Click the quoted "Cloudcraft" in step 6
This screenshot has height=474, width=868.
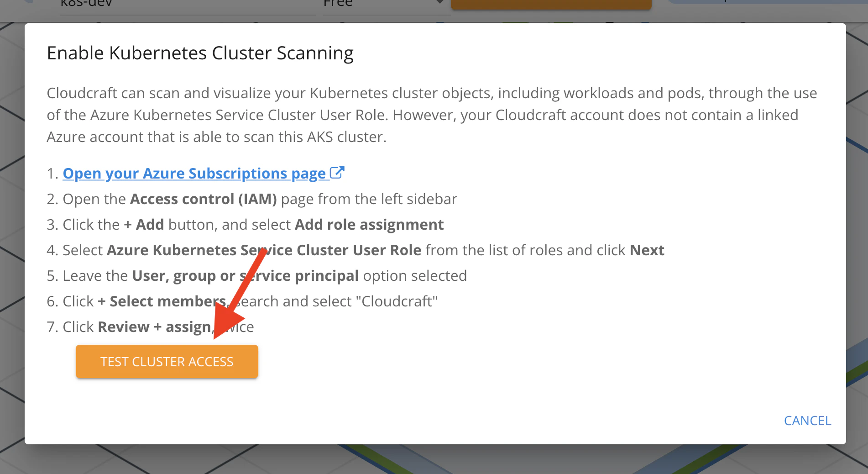coord(397,301)
